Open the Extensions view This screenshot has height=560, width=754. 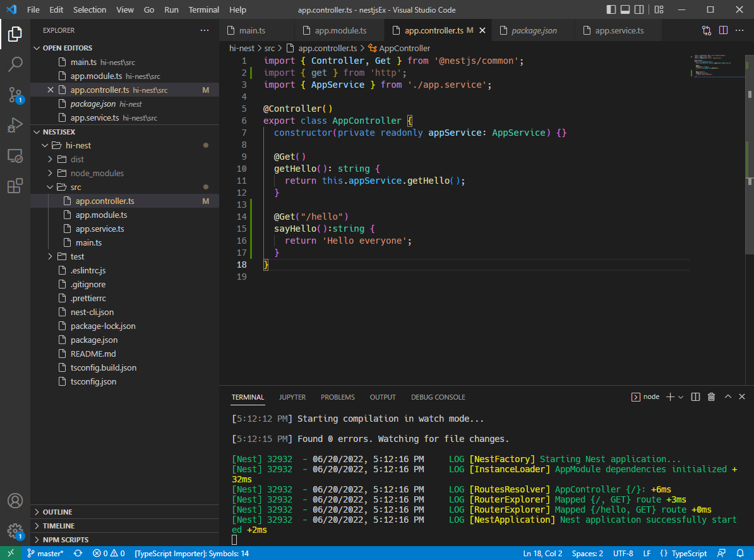15,186
